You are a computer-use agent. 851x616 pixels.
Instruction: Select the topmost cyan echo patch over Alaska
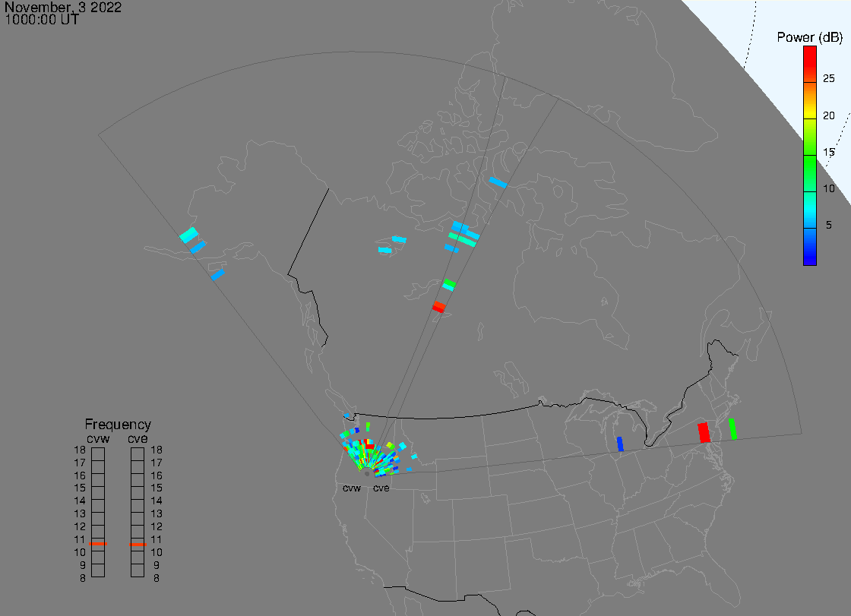click(188, 235)
